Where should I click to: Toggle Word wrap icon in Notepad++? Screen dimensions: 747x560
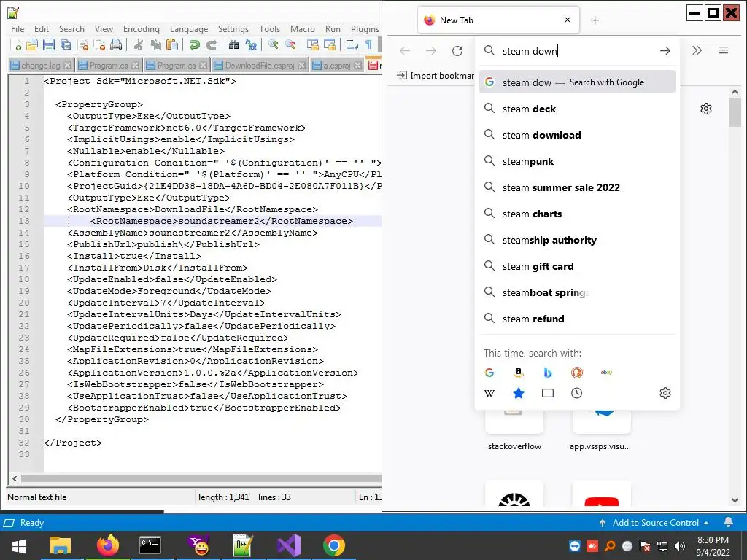click(352, 44)
